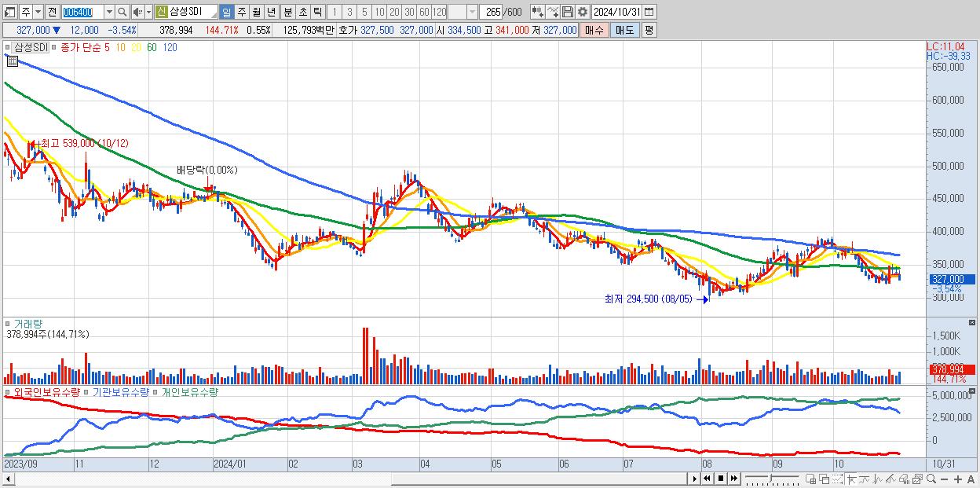This screenshot has width=980, height=488.
Task: Select the yearly (년) period toggle
Action: [x=271, y=12]
